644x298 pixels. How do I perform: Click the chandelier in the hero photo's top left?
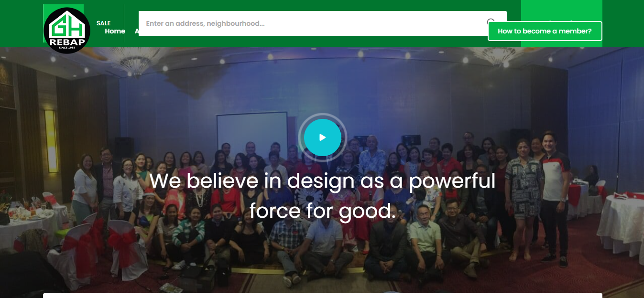pyautogui.click(x=136, y=62)
